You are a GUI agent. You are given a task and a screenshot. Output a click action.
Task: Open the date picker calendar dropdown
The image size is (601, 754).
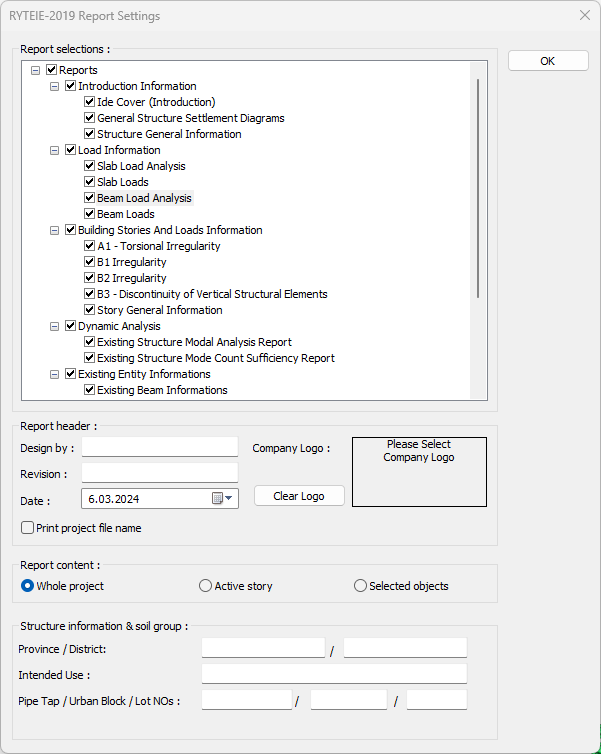point(222,498)
